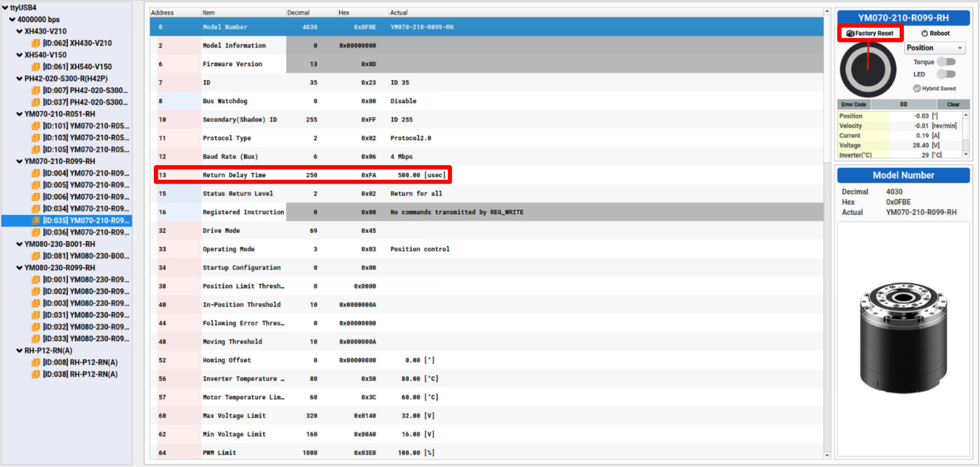Click the Reboot button
The image size is (980, 467).
pyautogui.click(x=935, y=33)
